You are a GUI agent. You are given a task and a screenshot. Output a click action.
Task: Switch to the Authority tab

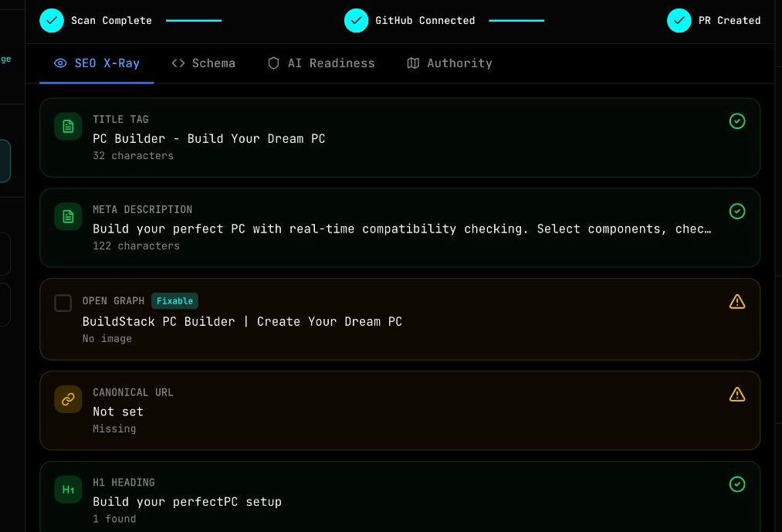click(x=449, y=63)
